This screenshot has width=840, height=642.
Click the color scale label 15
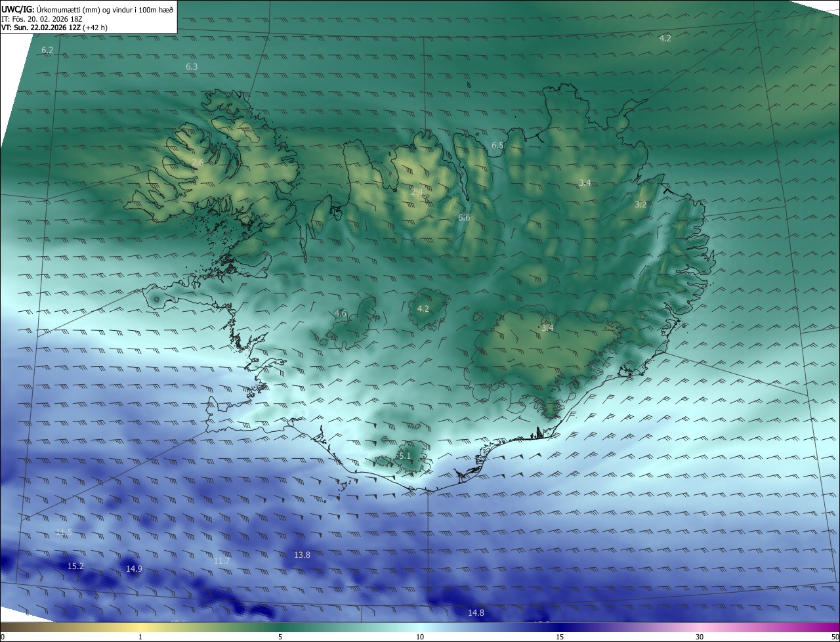tap(560, 637)
